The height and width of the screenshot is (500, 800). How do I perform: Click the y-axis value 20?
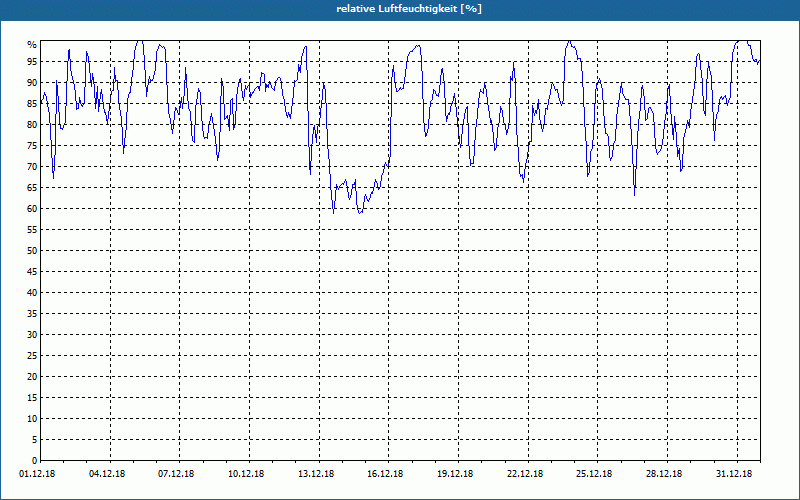(x=32, y=377)
